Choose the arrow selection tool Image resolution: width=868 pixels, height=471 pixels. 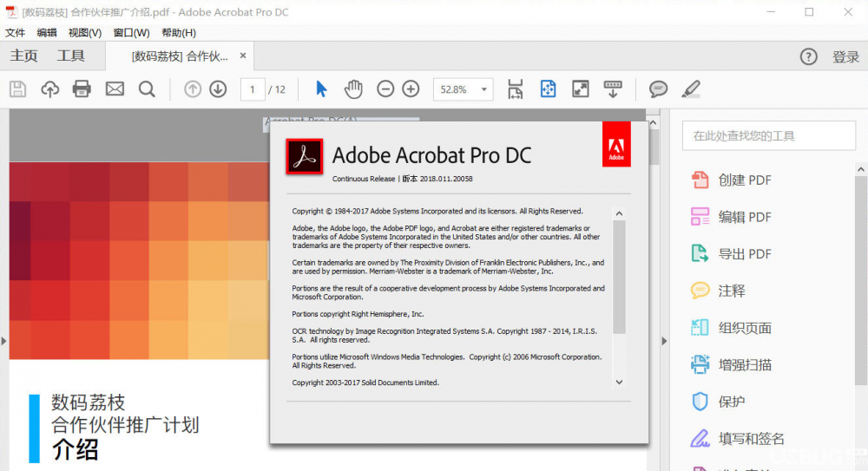(x=321, y=89)
